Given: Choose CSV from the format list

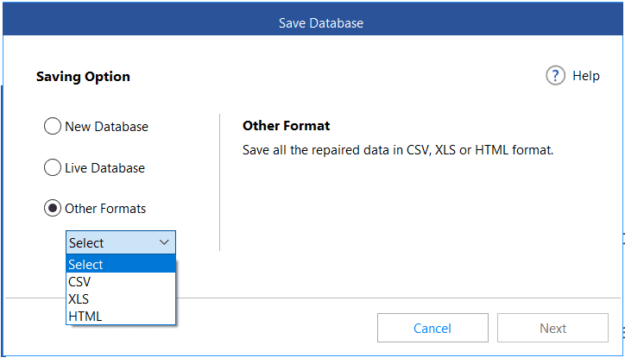Looking at the screenshot, I should click(121, 281).
